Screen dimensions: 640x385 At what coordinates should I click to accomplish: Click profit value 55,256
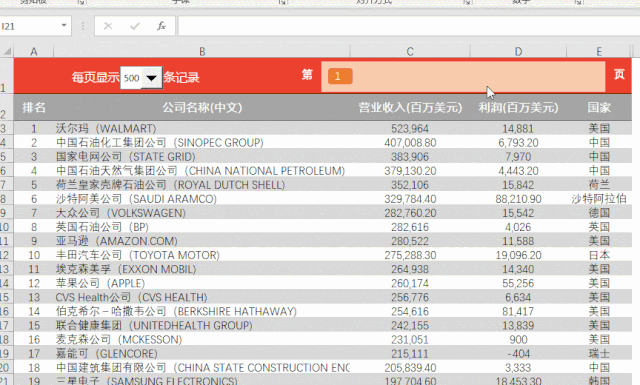(x=518, y=283)
